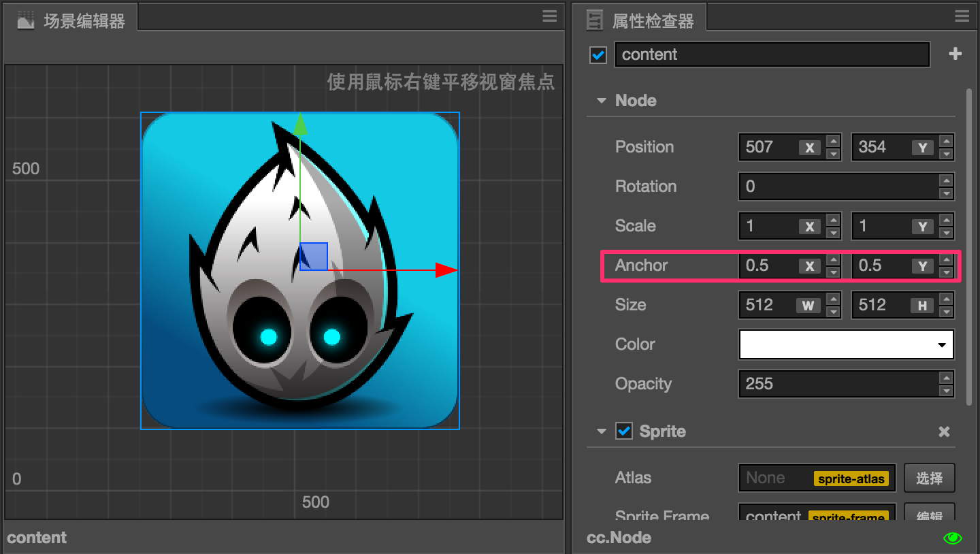The image size is (980, 554).
Task: Toggle the green eye icon at the bottom
Action: (x=953, y=538)
